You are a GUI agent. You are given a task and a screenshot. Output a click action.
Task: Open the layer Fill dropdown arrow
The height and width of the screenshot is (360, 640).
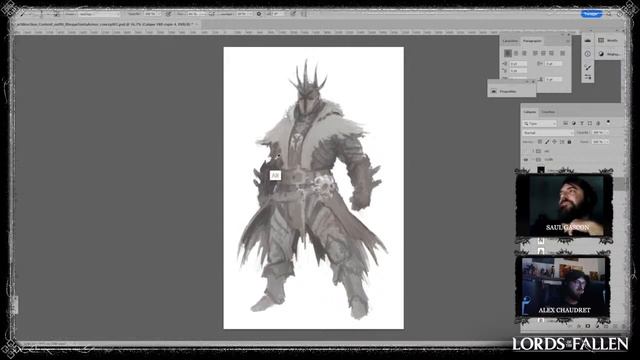point(606,142)
